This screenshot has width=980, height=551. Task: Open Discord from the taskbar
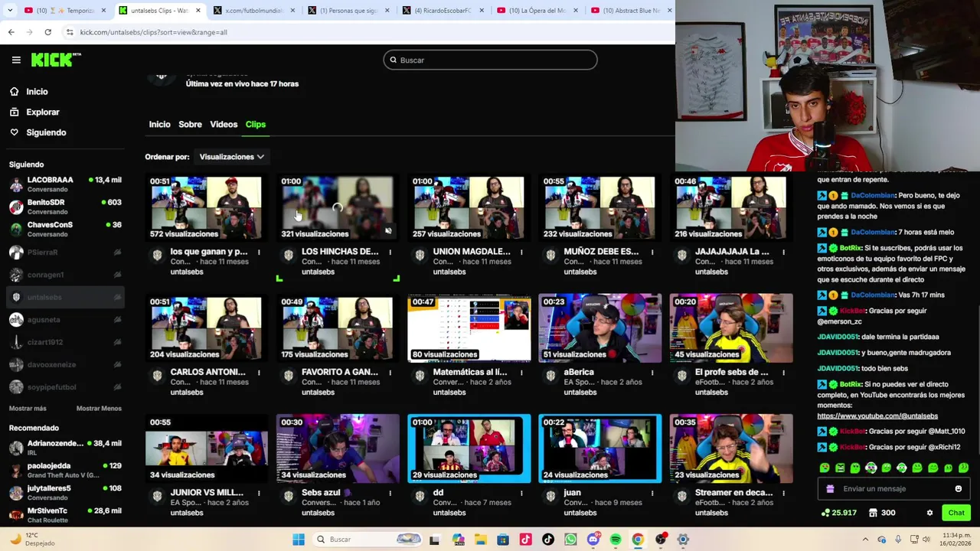pyautogui.click(x=593, y=540)
